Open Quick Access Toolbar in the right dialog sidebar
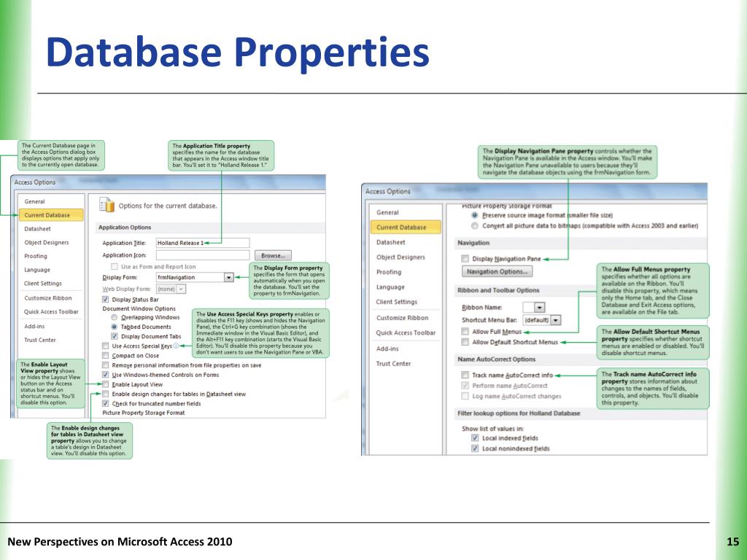Viewport: 747px width, 560px height. [x=406, y=332]
